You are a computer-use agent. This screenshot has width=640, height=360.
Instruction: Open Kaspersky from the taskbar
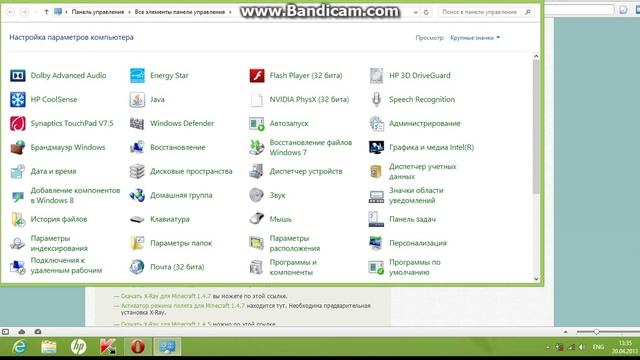click(108, 347)
